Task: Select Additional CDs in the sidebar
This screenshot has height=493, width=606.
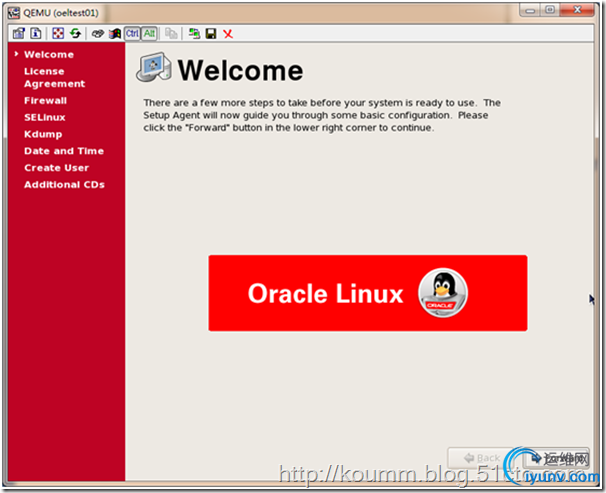Action: 64,185
